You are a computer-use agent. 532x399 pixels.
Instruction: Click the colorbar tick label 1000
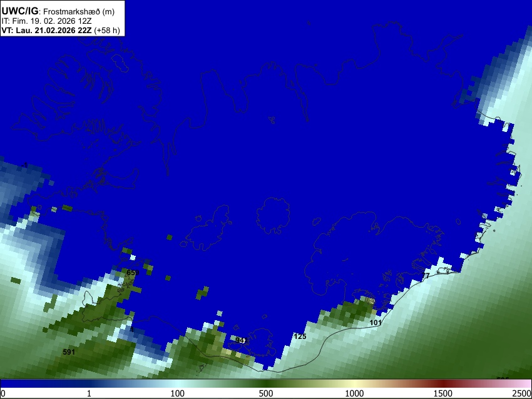354,393
